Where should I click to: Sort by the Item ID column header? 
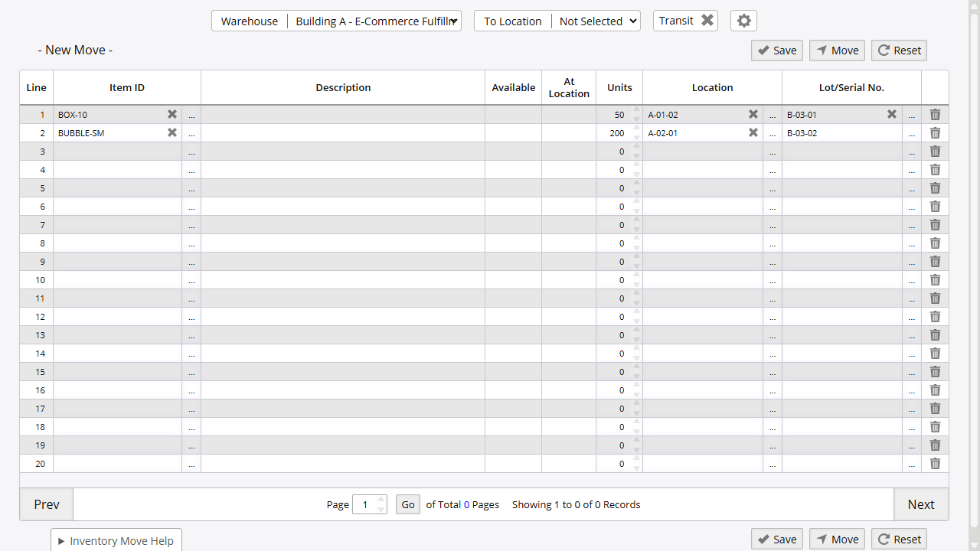point(127,88)
